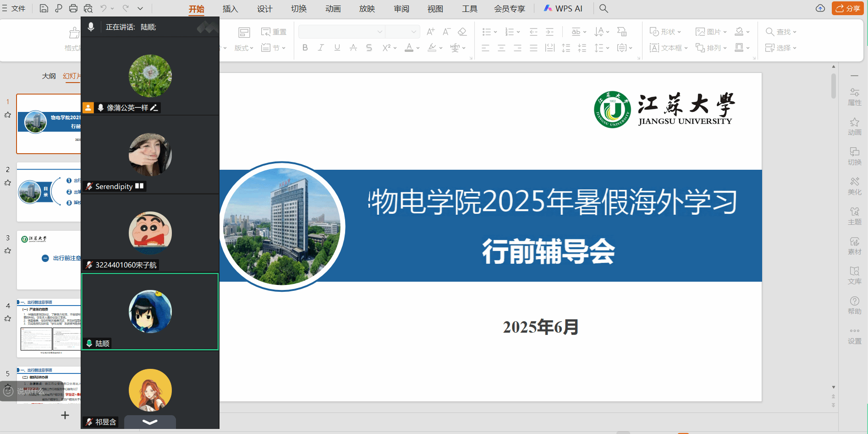Image resolution: width=868 pixels, height=434 pixels.
Task: Pick the font color swatch button
Action: [409, 48]
